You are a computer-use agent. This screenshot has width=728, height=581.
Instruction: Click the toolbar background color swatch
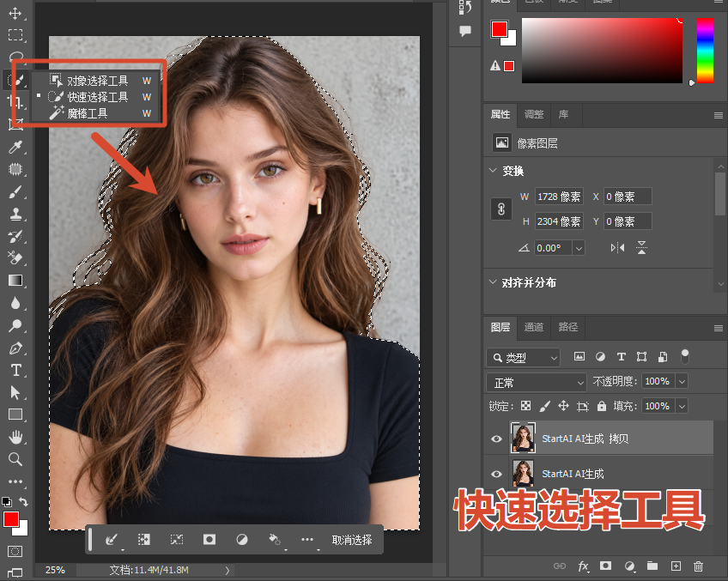pos(21,529)
